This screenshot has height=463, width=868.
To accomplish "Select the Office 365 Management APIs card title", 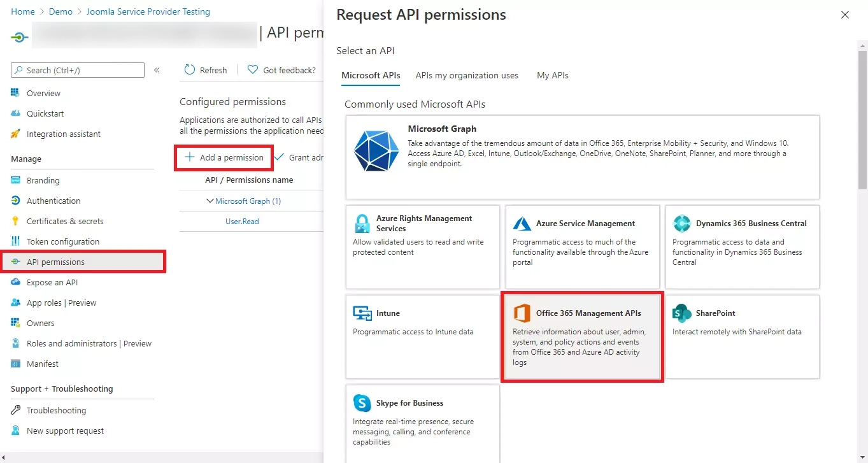I will [x=588, y=313].
